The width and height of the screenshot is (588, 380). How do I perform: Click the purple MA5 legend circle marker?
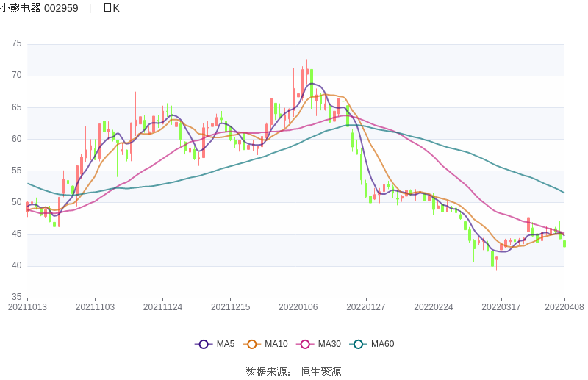pyautogui.click(x=203, y=344)
